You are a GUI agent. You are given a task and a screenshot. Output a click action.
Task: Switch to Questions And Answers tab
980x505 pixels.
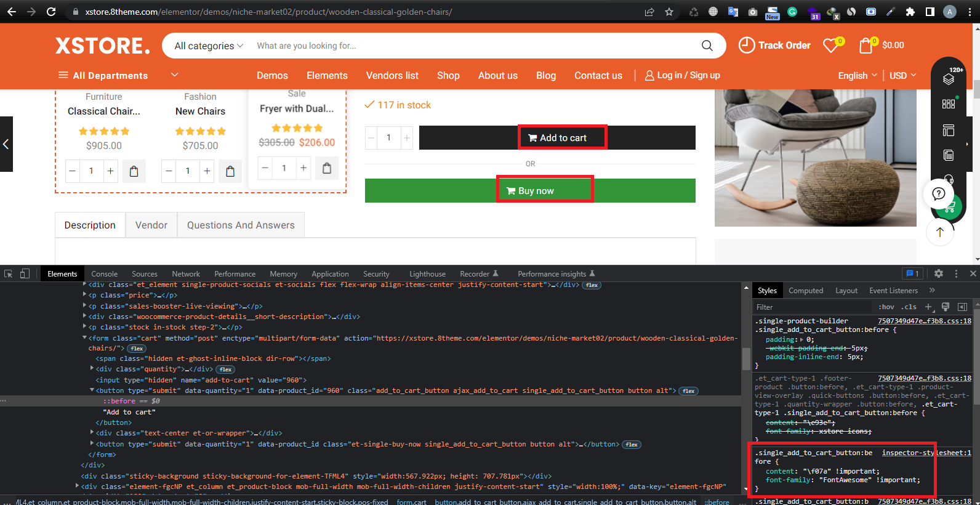click(241, 225)
